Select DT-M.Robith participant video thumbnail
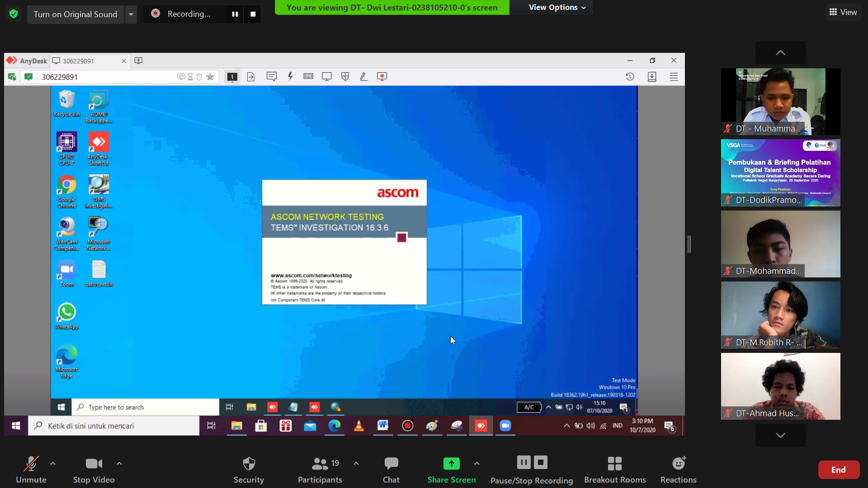 pos(780,315)
